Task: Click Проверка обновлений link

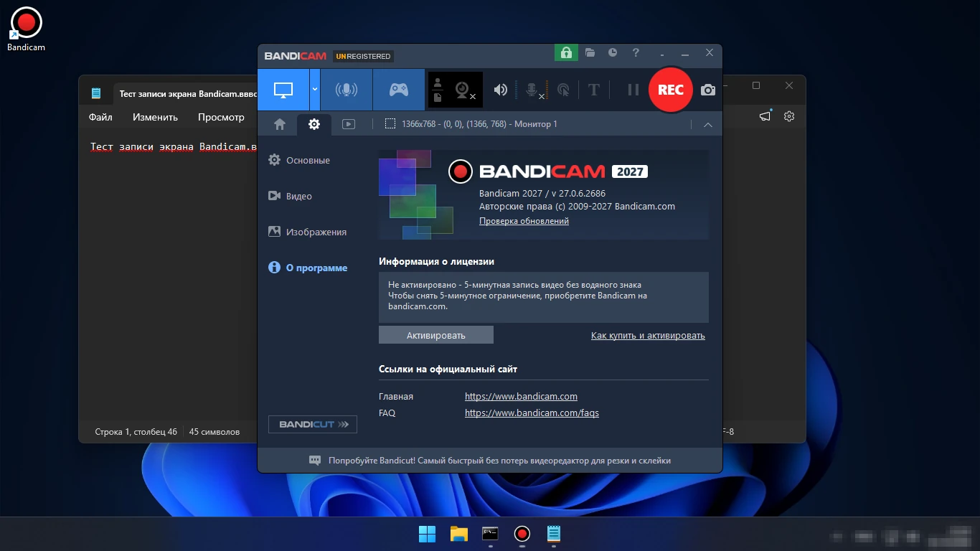Action: 524,221
